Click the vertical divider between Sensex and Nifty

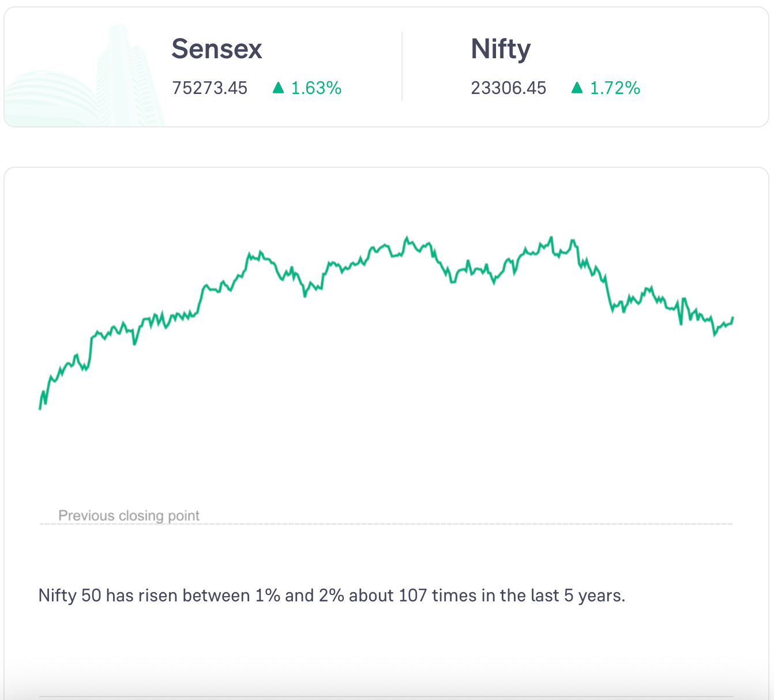[x=402, y=66]
